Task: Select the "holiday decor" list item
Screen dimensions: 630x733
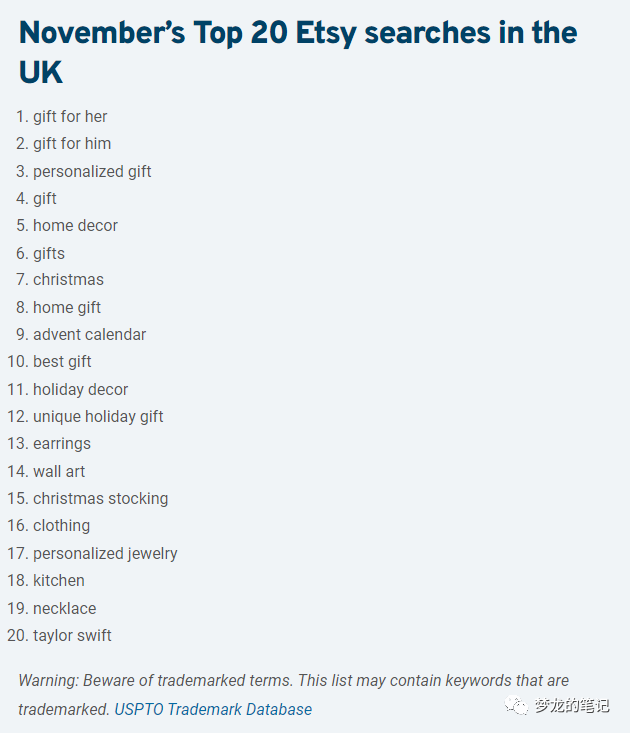Action: (80, 389)
